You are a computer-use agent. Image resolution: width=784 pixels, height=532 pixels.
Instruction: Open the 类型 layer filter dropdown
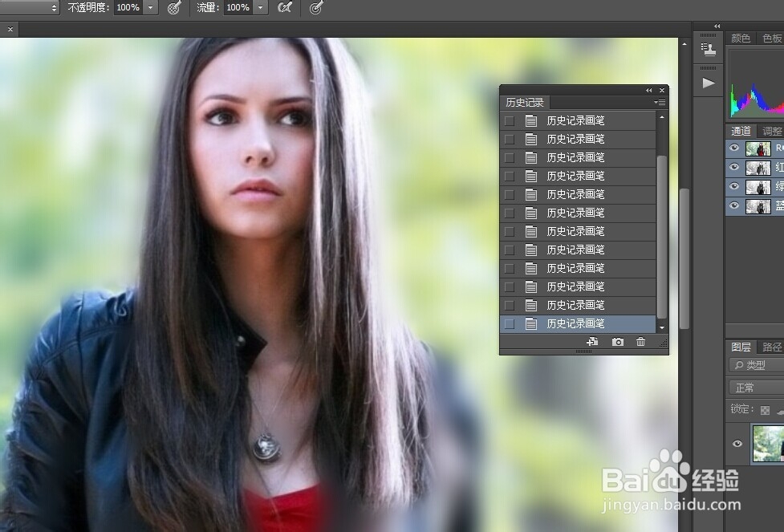(x=756, y=366)
